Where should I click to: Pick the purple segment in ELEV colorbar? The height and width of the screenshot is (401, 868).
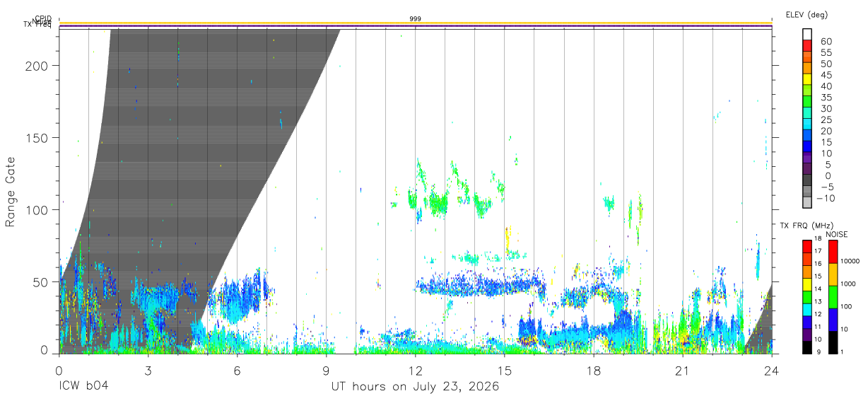(807, 158)
